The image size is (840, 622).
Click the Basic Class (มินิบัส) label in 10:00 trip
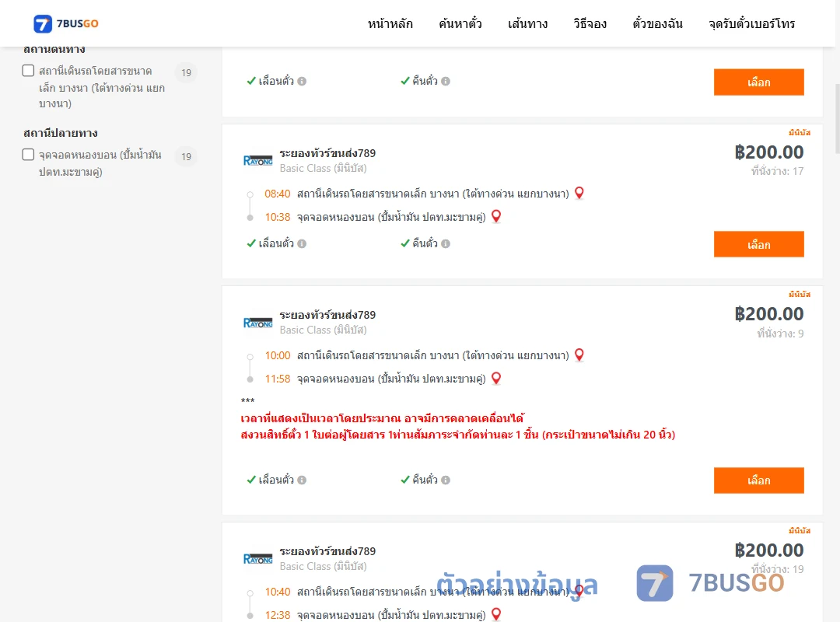coord(323,330)
